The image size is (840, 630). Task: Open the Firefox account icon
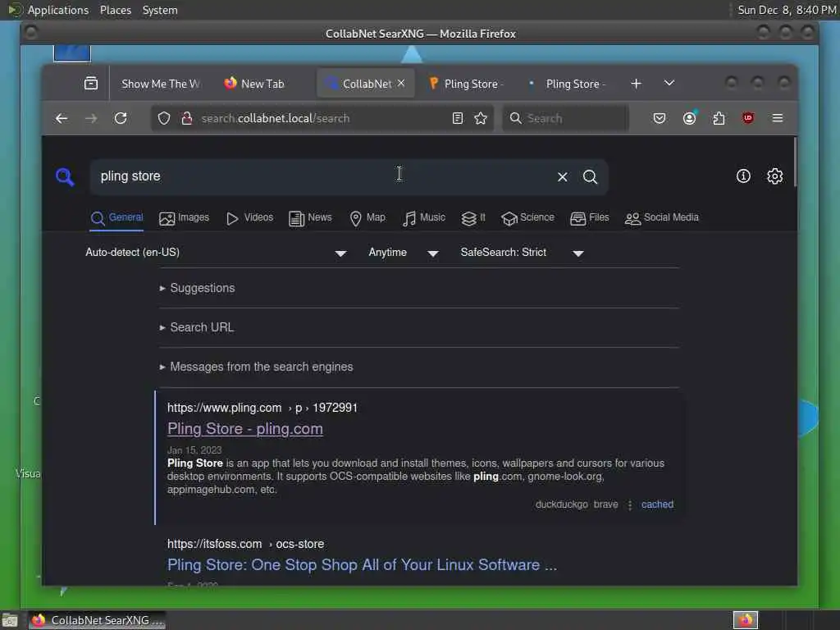[x=689, y=118]
